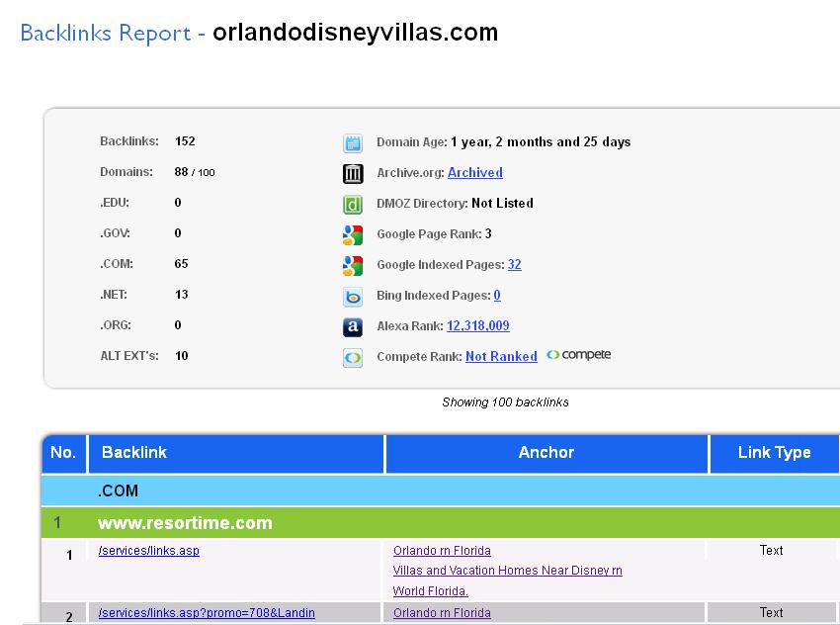This screenshot has height=625, width=840.
Task: Click Domain Age 1 year, 2 months value
Action: (541, 142)
